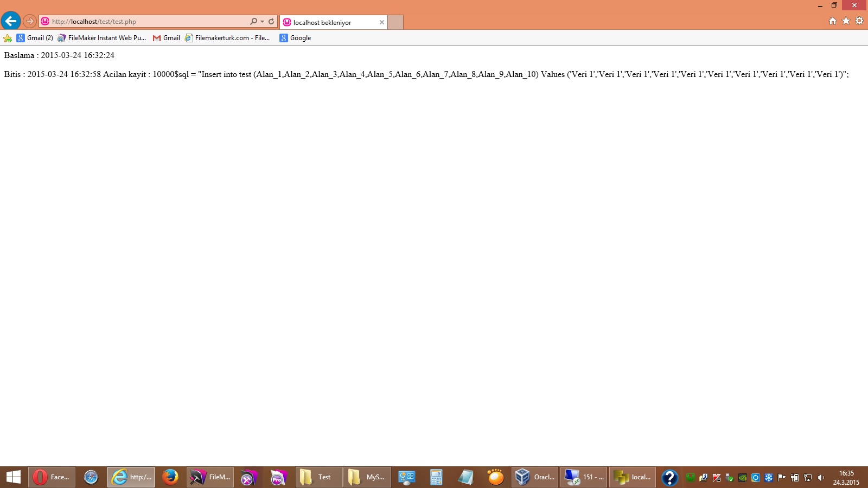
Task: Open the 'Filemakerturk.com' favorites link
Action: pos(228,38)
